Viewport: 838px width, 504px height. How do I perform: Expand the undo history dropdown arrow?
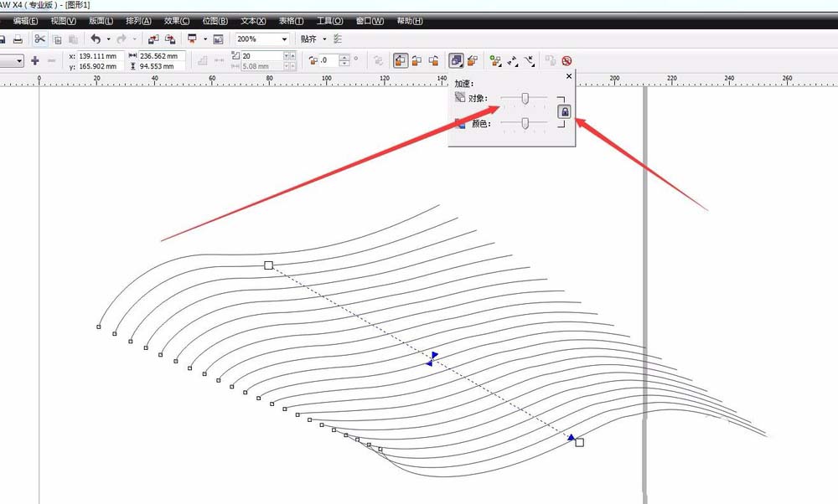108,39
